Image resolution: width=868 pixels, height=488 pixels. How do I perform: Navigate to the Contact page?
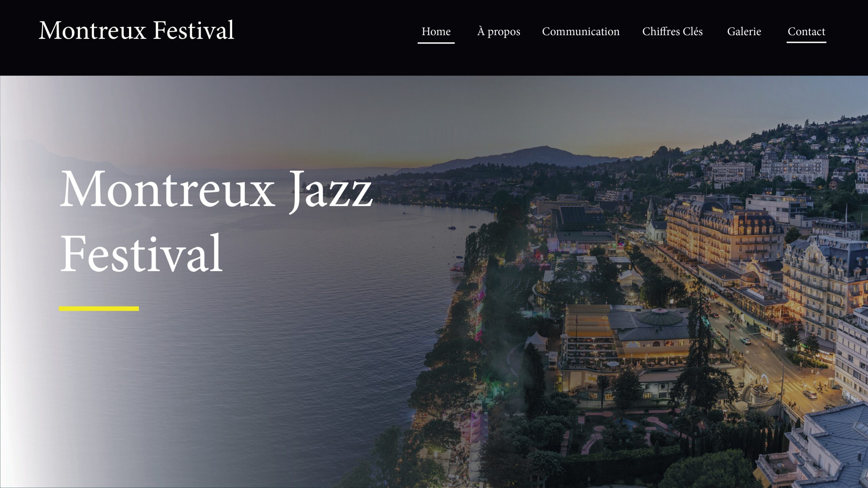pos(806,32)
